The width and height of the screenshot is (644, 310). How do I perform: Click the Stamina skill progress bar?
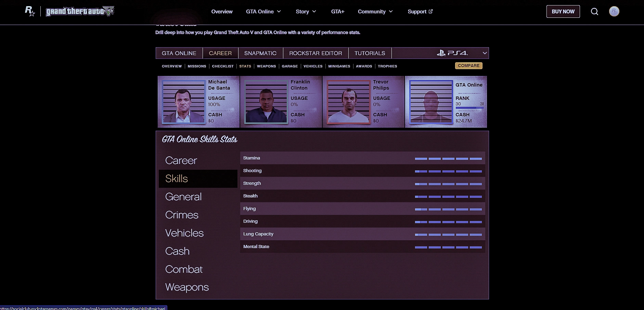(x=448, y=159)
